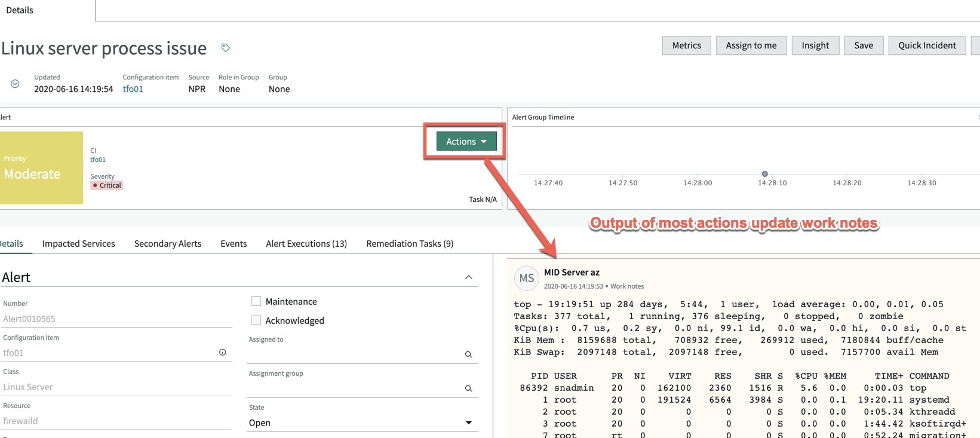Click the Assigned to search magnifier icon

[x=469, y=354]
